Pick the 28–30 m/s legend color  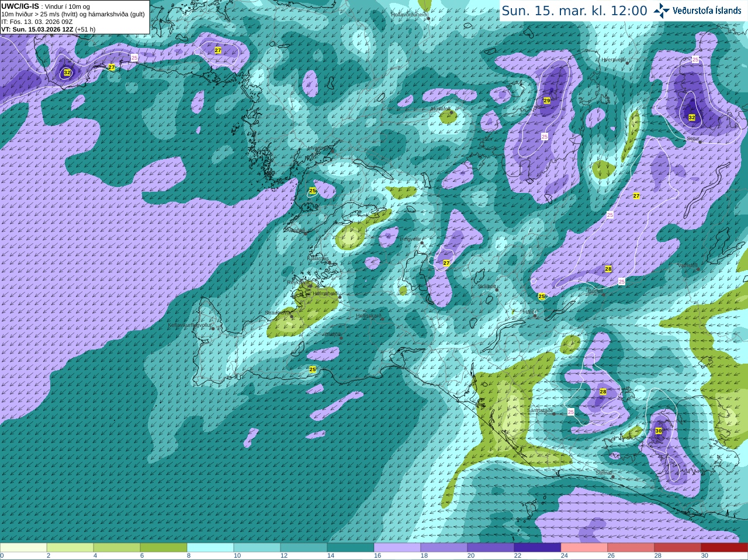pos(678,548)
